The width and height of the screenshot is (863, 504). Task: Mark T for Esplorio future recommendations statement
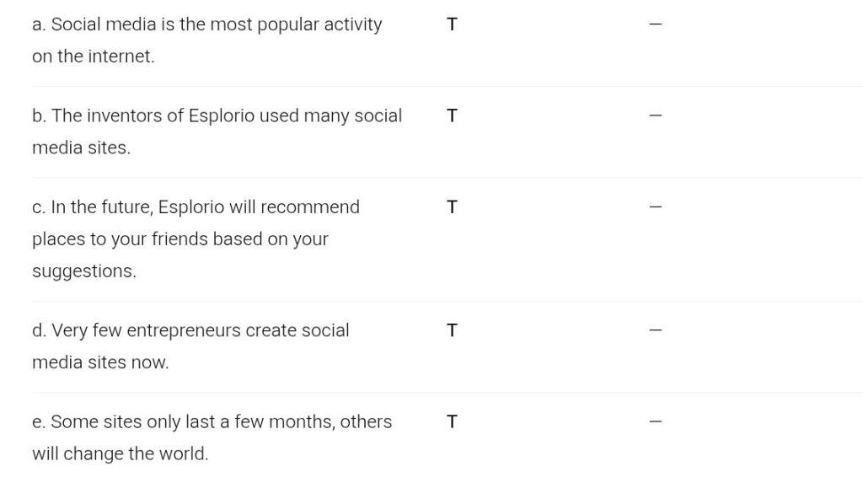(x=452, y=206)
